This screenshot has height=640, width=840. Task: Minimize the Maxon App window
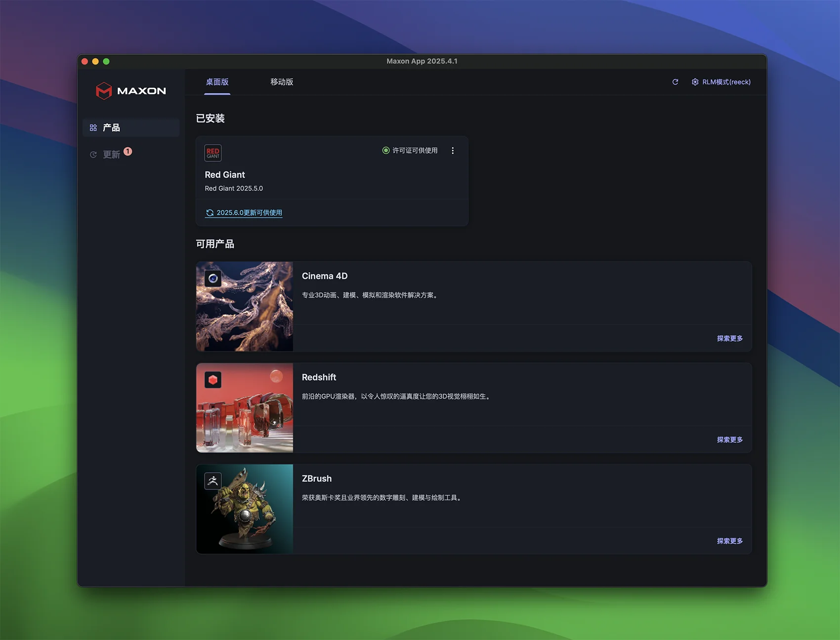click(x=95, y=61)
